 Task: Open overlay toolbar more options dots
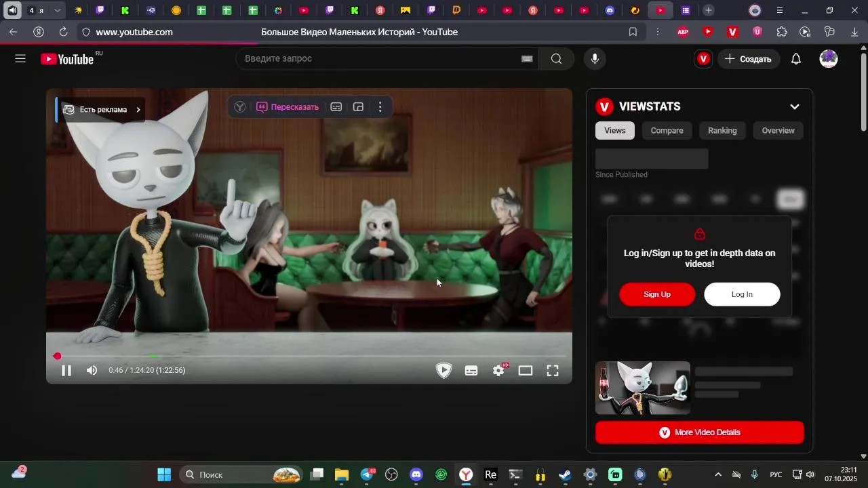pyautogui.click(x=380, y=107)
